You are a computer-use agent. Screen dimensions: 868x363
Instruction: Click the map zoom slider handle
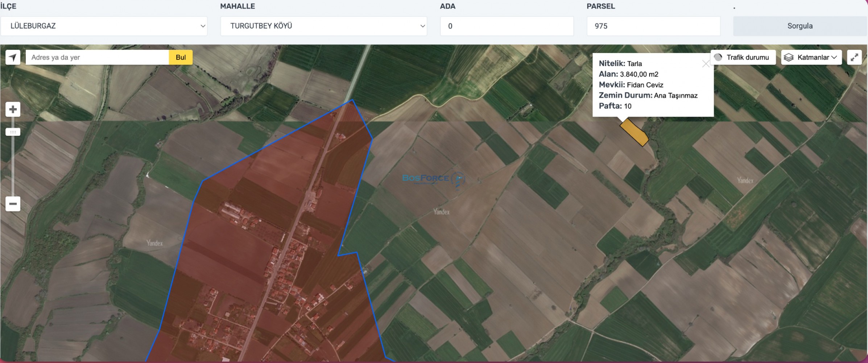pyautogui.click(x=13, y=132)
